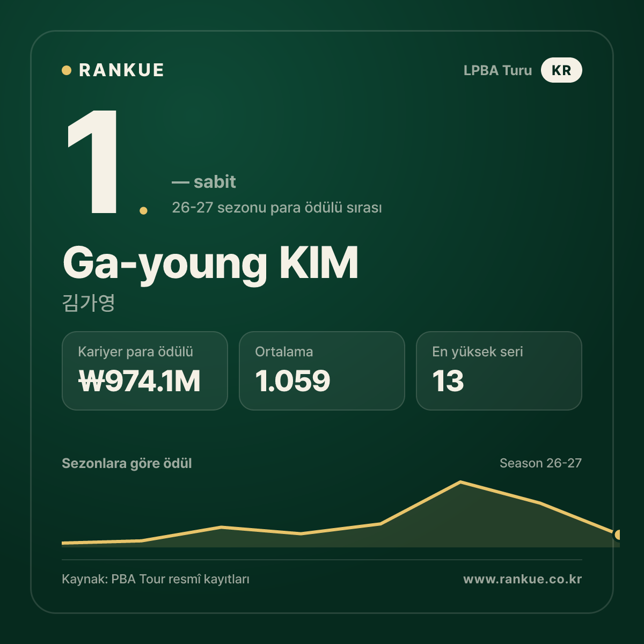Viewport: 644px width, 644px height.
Task: Click the 1.059 average value
Action: tap(292, 381)
